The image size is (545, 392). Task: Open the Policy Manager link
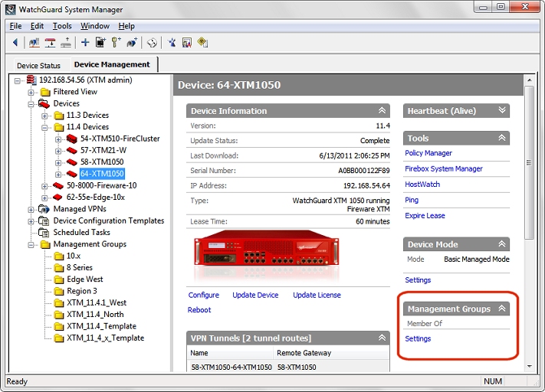[x=428, y=153]
